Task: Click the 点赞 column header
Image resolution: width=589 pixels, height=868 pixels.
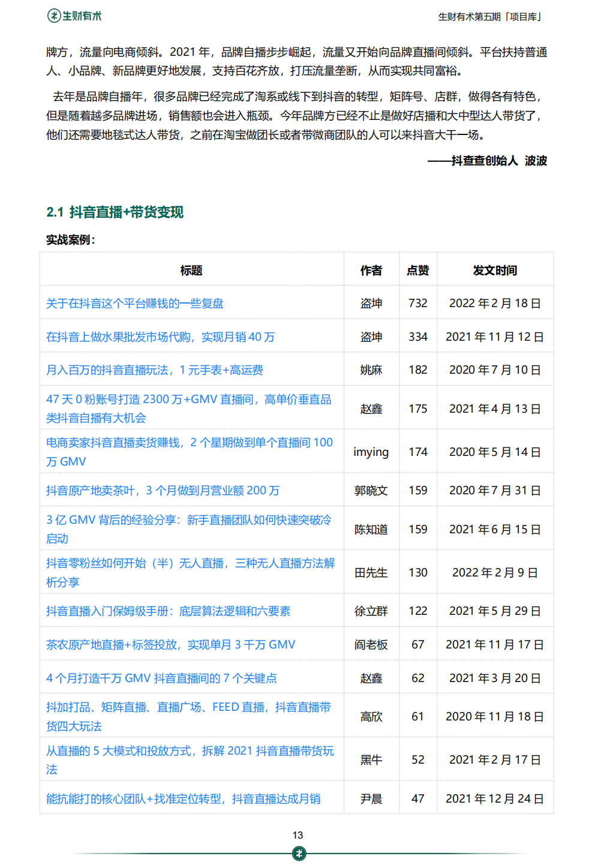Action: click(418, 271)
